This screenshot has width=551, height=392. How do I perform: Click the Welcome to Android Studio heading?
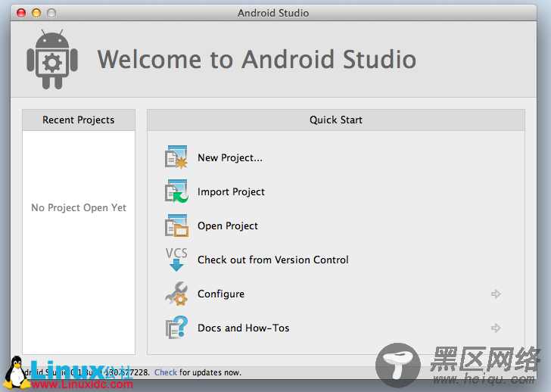click(x=257, y=59)
